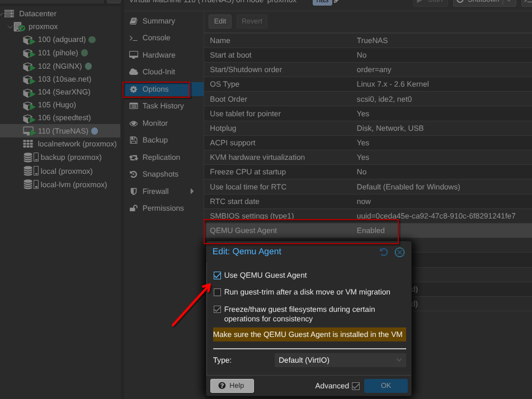
Task: Select VM 110 (TrueNAS) monitor icon
Action: point(29,131)
